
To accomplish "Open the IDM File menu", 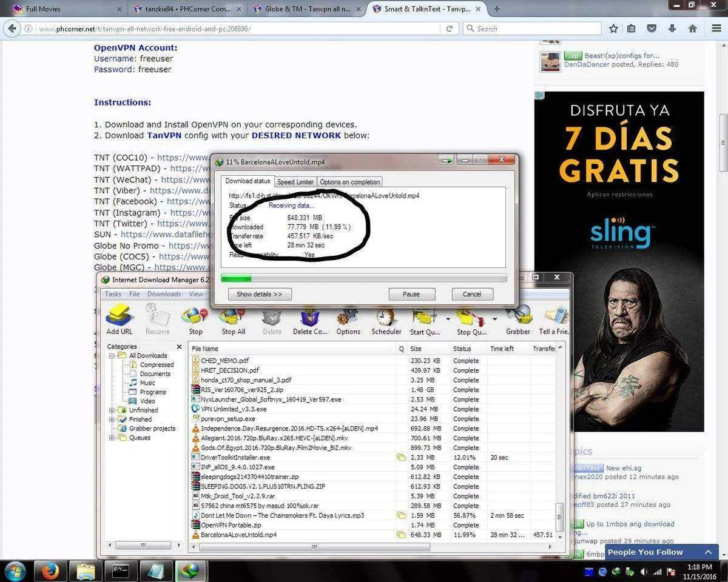I will (134, 294).
